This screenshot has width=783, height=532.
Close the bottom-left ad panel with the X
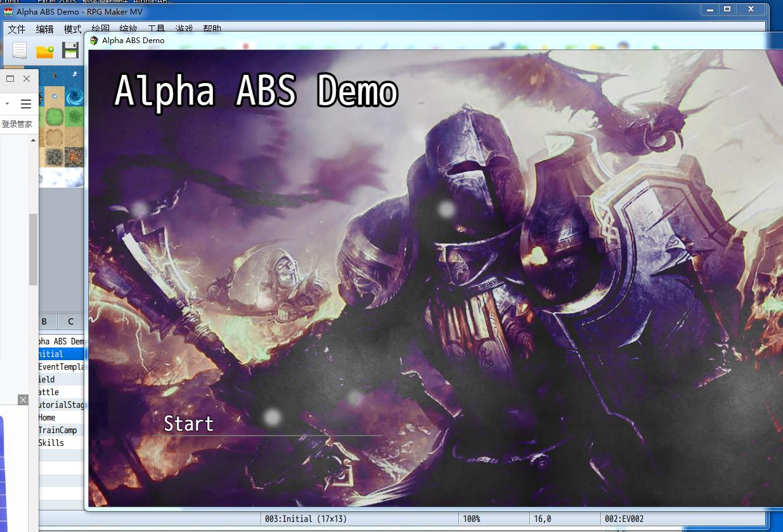click(x=23, y=399)
